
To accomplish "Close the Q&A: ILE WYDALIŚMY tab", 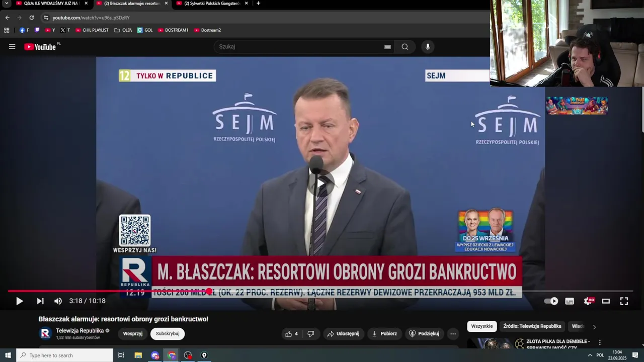I will pos(86,4).
